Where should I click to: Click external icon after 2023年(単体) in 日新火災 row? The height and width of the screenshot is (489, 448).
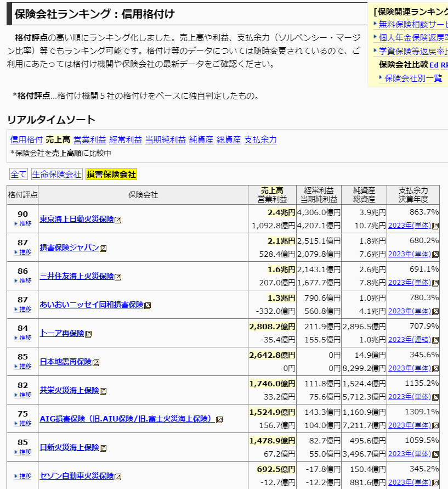pos(435,454)
